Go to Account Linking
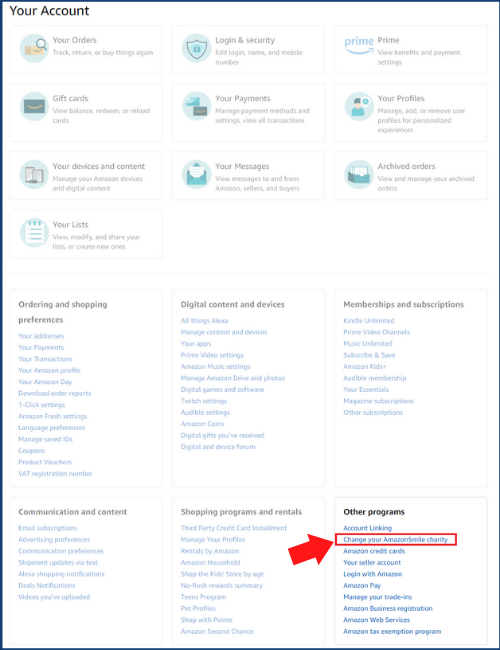 [367, 528]
